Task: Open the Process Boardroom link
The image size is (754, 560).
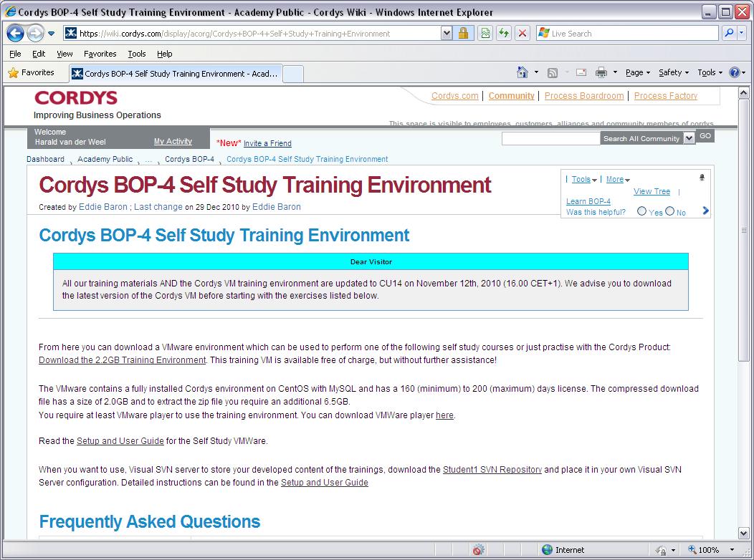Action: (x=584, y=95)
